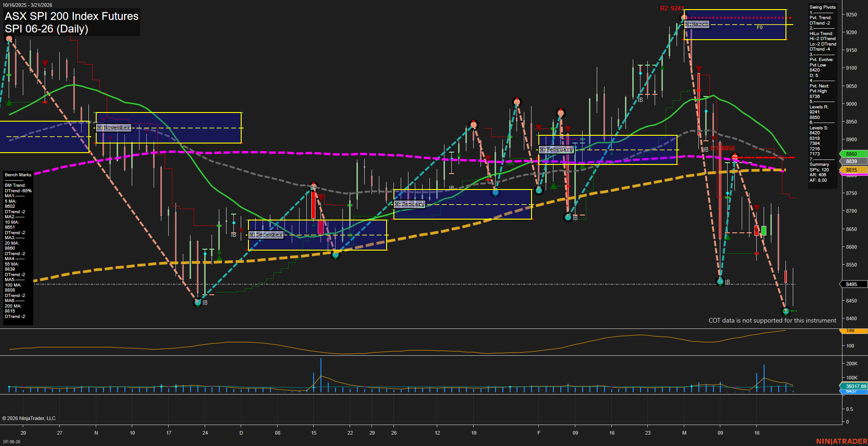Select the green 8860 price marker on the right axis
The width and height of the screenshot is (868, 446).
click(x=852, y=154)
